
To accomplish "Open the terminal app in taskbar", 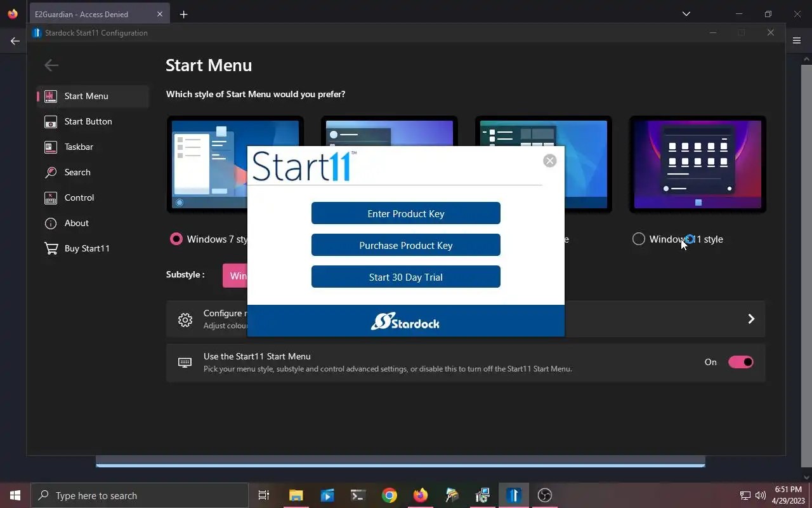I will point(358,495).
